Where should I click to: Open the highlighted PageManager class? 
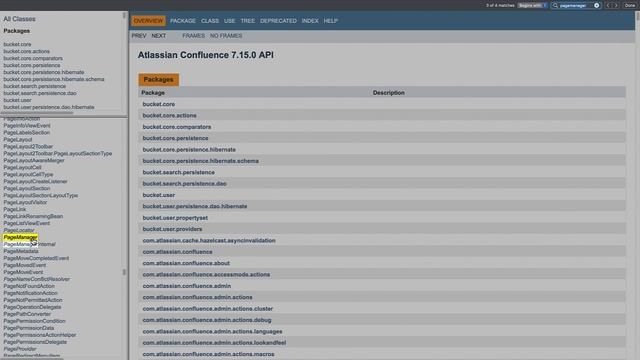click(20, 237)
